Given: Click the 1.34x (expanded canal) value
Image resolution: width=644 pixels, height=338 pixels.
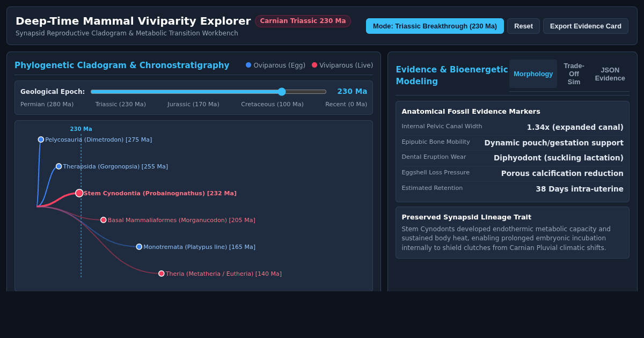Looking at the screenshot, I should coord(575,127).
